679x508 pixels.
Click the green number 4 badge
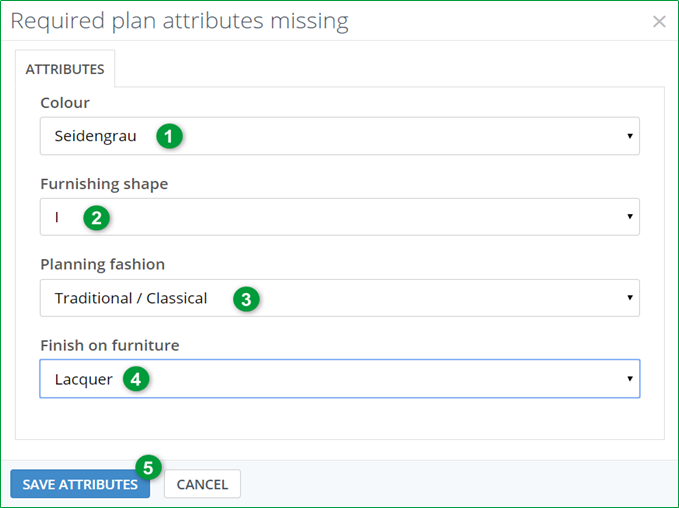pos(137,379)
